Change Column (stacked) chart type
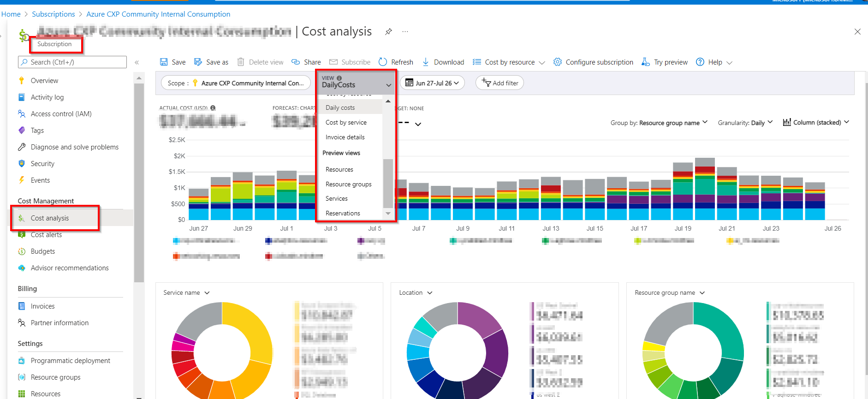 tap(816, 122)
